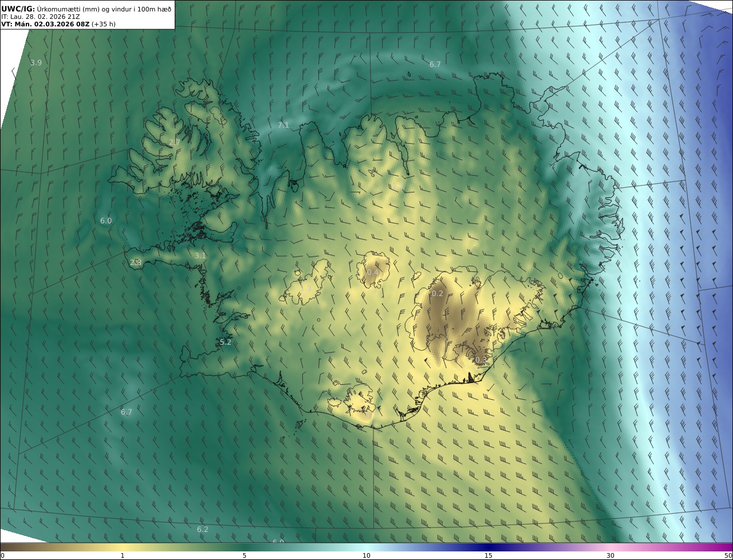Click the colorbar tick label "30"
This screenshot has width=733, height=560.
pos(610,555)
